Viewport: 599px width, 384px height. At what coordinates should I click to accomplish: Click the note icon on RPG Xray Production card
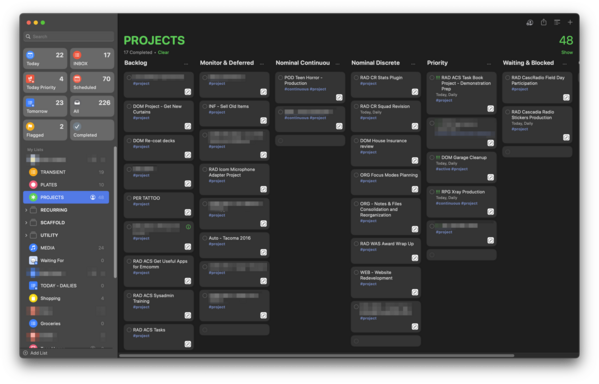pyautogui.click(x=491, y=212)
